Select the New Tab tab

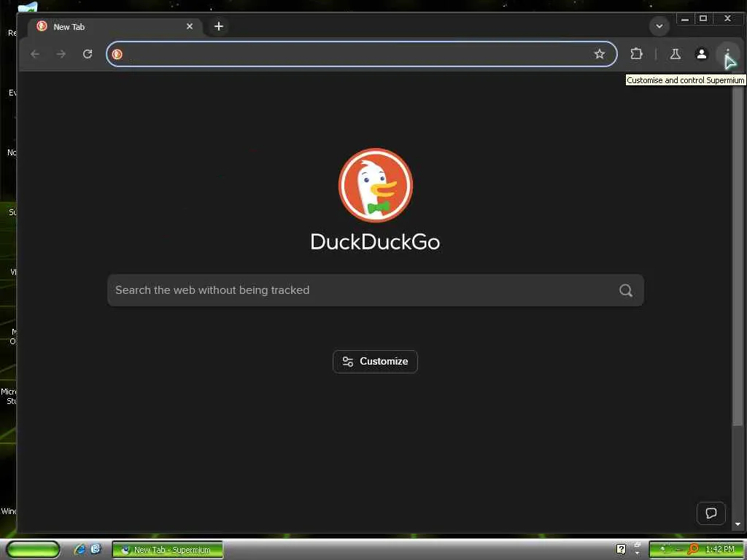(x=115, y=27)
